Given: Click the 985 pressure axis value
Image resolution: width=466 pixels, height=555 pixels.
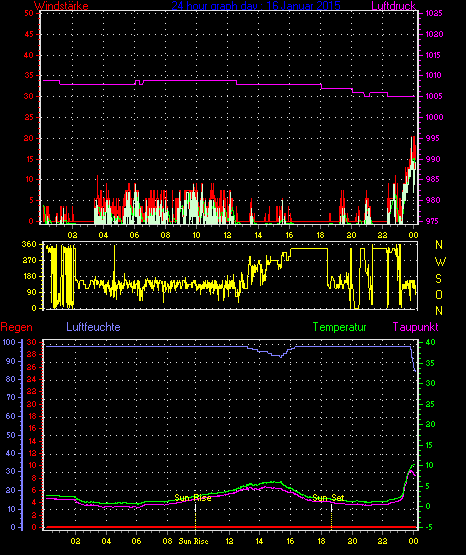Looking at the screenshot, I should click(x=432, y=179).
